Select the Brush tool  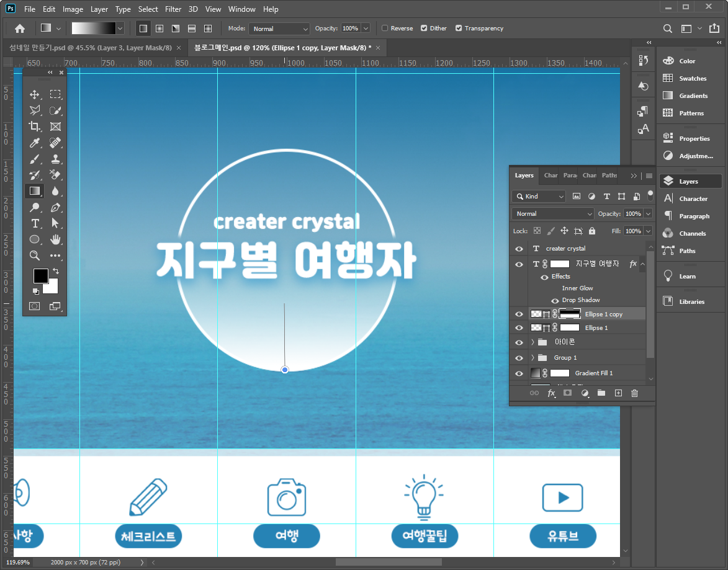pyautogui.click(x=35, y=159)
